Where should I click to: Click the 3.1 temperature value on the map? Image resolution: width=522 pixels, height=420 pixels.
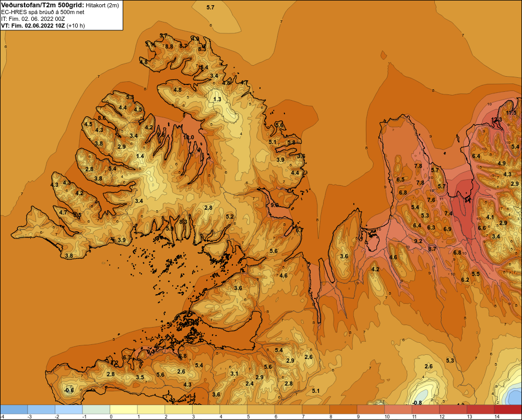(234, 374)
